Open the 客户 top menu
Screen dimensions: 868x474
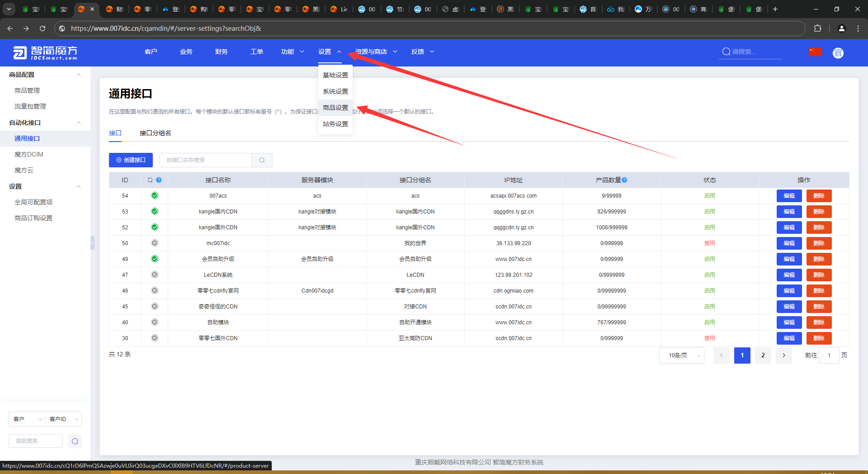pos(151,52)
